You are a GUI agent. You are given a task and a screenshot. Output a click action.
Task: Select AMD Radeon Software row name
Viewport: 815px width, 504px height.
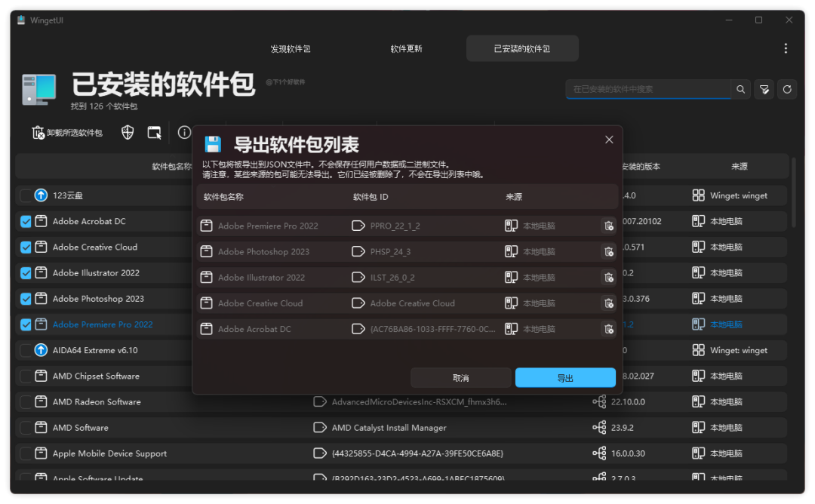97,402
